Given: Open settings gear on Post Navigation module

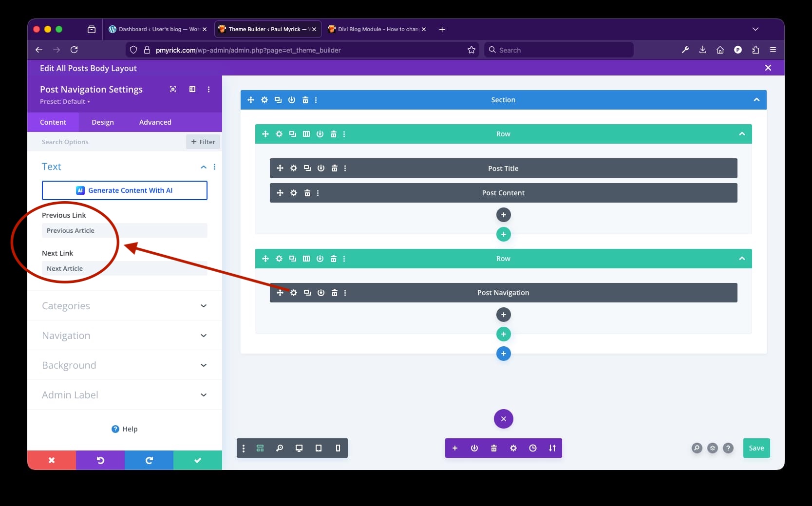Looking at the screenshot, I should tap(294, 293).
